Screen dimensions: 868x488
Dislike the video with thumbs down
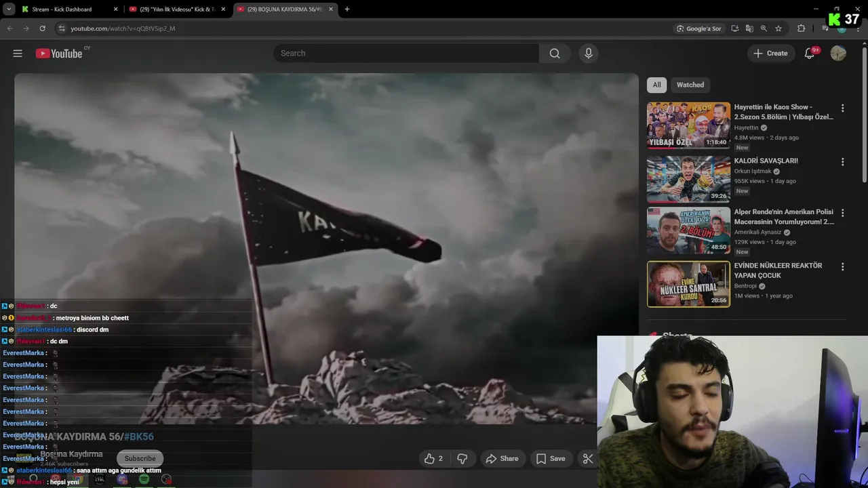point(462,459)
